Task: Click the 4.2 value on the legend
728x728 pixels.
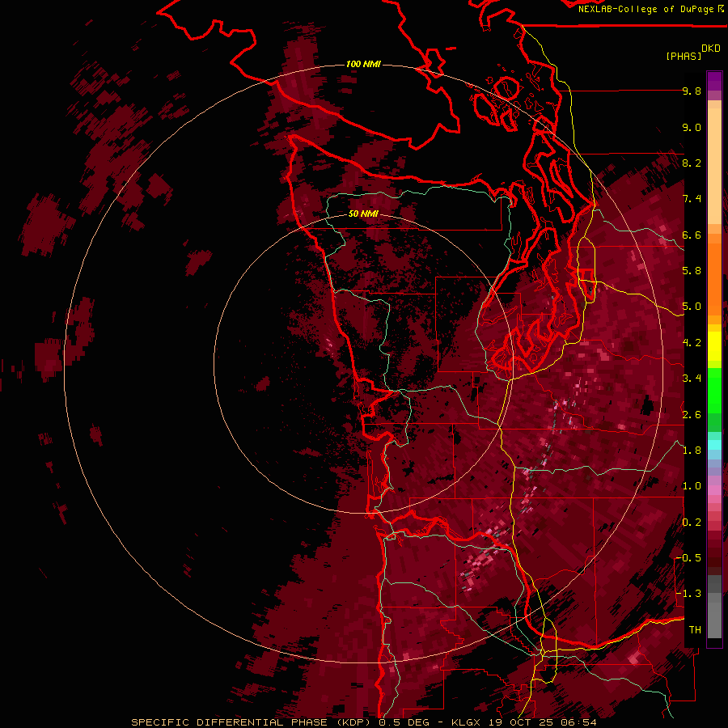Action: click(x=692, y=343)
